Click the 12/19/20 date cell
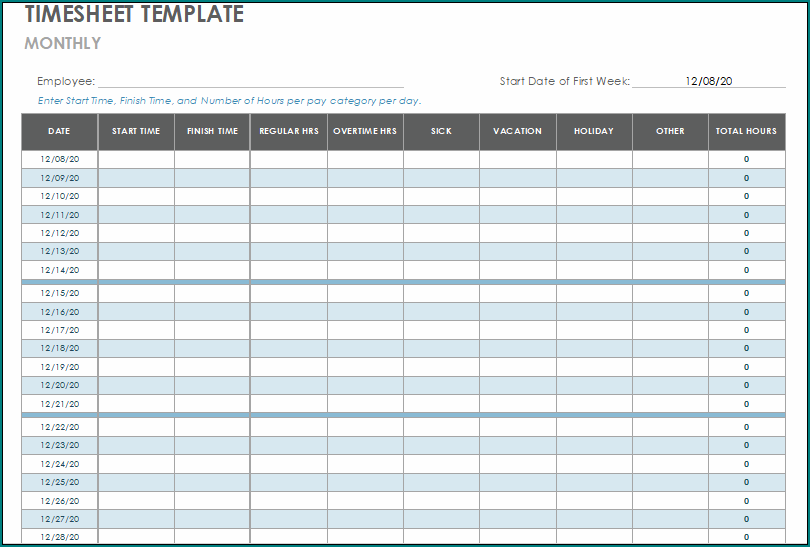This screenshot has height=547, width=810. pos(59,367)
